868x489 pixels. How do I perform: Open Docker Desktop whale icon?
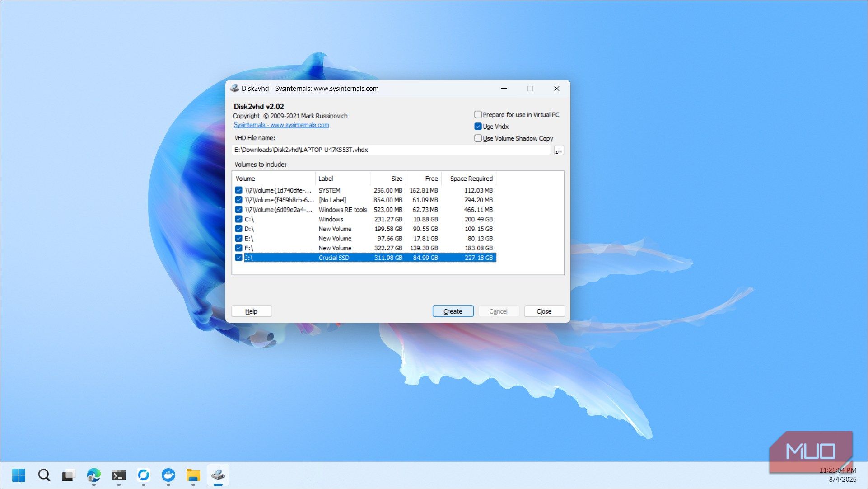tap(168, 475)
